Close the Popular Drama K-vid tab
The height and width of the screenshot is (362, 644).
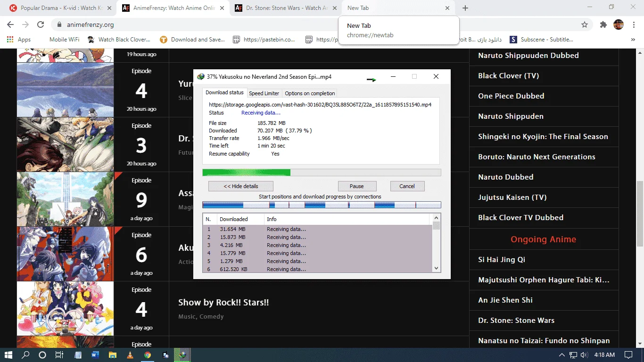[109, 8]
